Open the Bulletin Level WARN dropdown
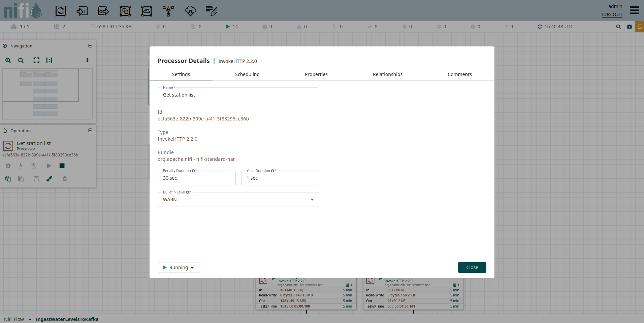The image size is (644, 323). pyautogui.click(x=238, y=200)
